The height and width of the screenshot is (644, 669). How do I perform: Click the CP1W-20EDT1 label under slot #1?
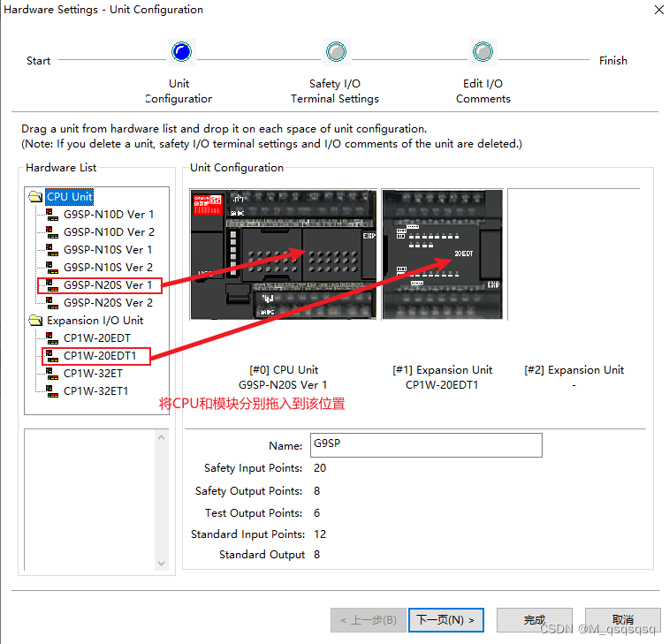[442, 385]
